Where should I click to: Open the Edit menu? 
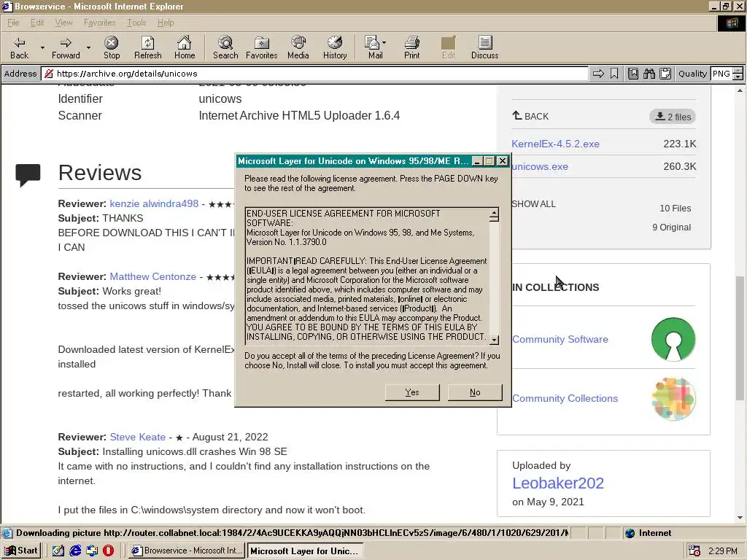(x=36, y=23)
